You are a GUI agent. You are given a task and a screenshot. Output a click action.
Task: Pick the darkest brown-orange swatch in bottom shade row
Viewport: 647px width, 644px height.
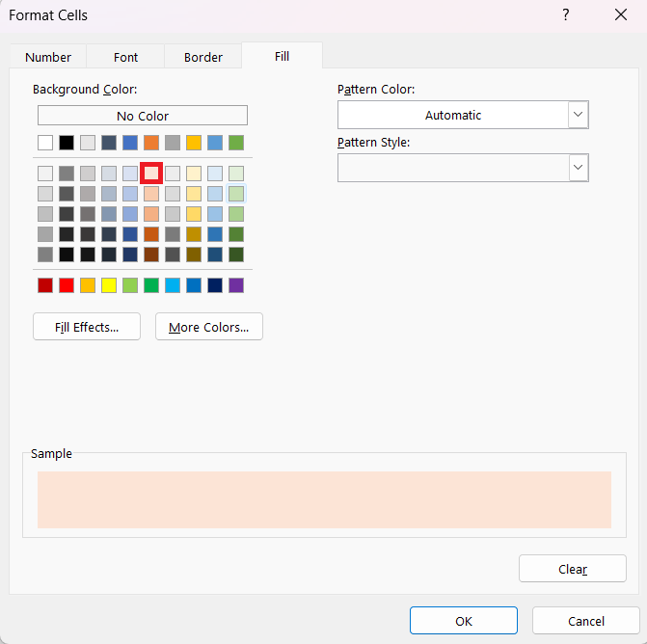(151, 255)
